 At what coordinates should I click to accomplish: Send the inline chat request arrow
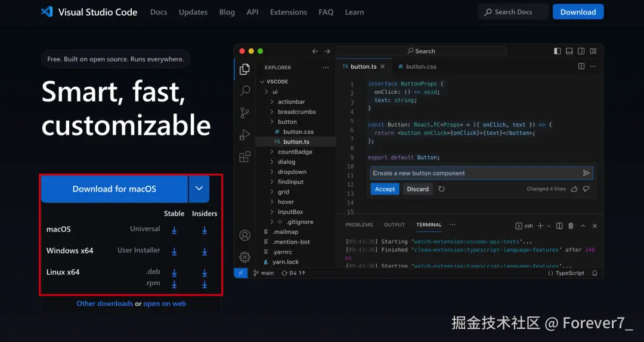pos(587,173)
